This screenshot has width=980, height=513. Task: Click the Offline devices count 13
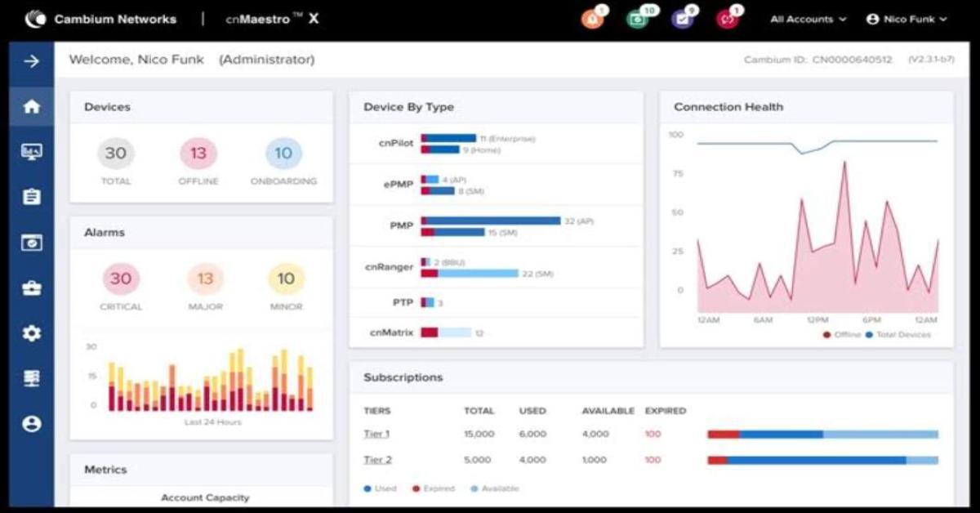pyautogui.click(x=198, y=154)
